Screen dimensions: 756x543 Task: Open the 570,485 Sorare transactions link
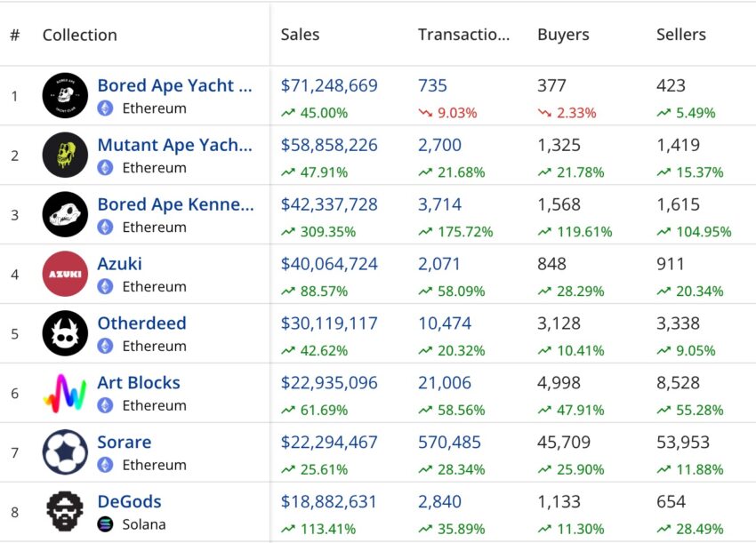(x=449, y=442)
